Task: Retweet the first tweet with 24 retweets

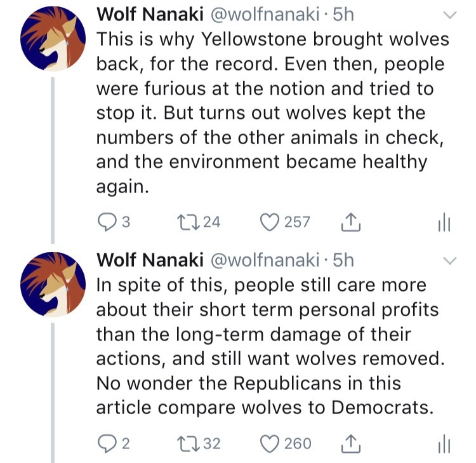Action: click(x=188, y=222)
